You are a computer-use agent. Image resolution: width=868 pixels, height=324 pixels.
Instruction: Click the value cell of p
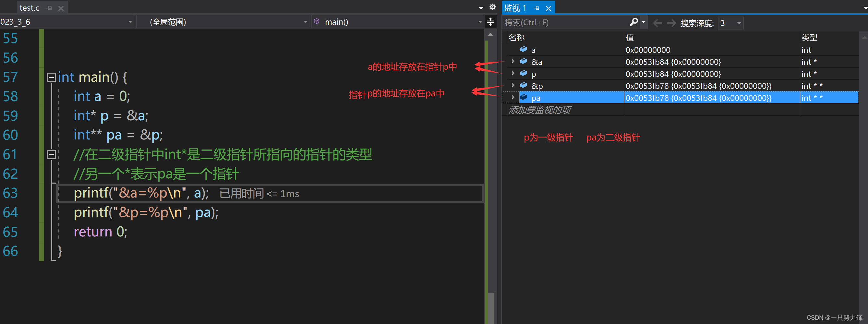tap(712, 74)
